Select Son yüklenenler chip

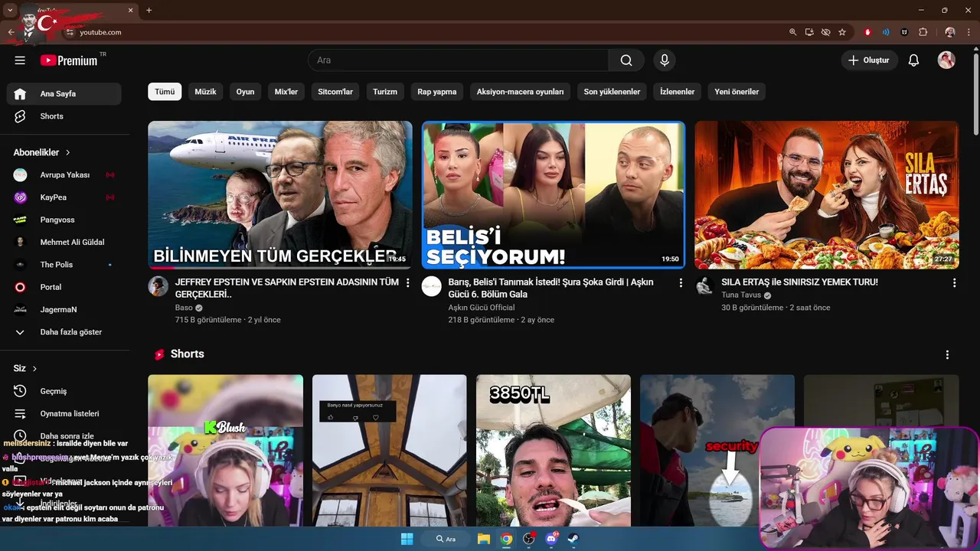click(612, 92)
